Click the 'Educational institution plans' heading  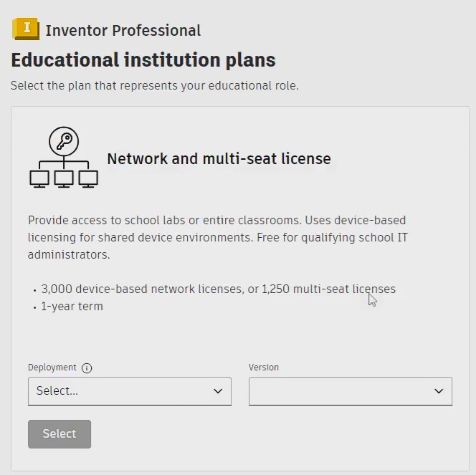[x=143, y=59]
